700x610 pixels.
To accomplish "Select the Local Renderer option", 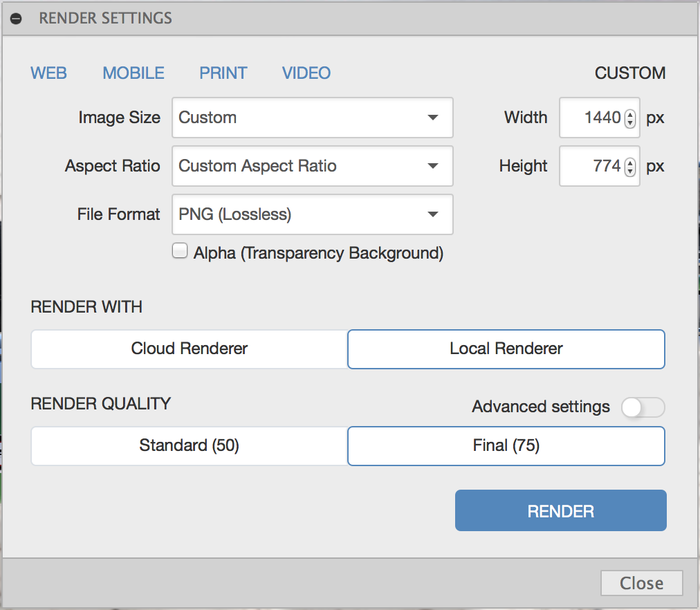I will coord(506,349).
